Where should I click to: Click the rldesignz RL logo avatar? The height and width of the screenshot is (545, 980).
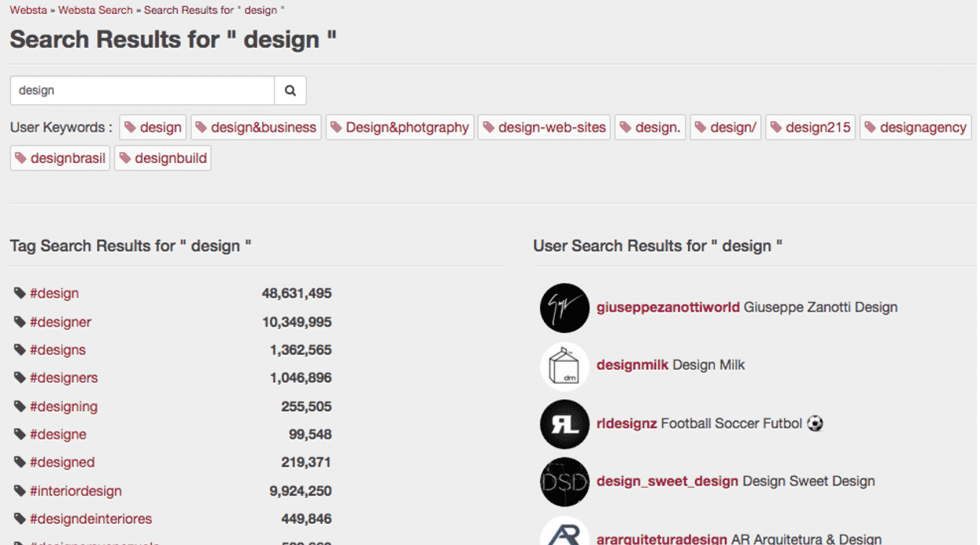pyautogui.click(x=564, y=424)
